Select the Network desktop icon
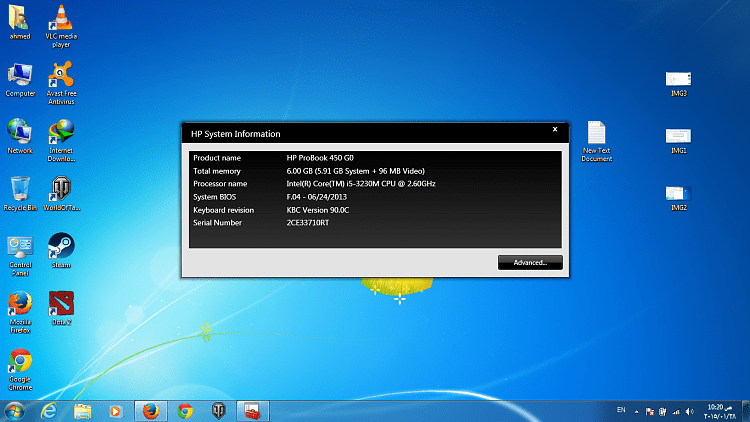The image size is (750, 422). coord(20,137)
